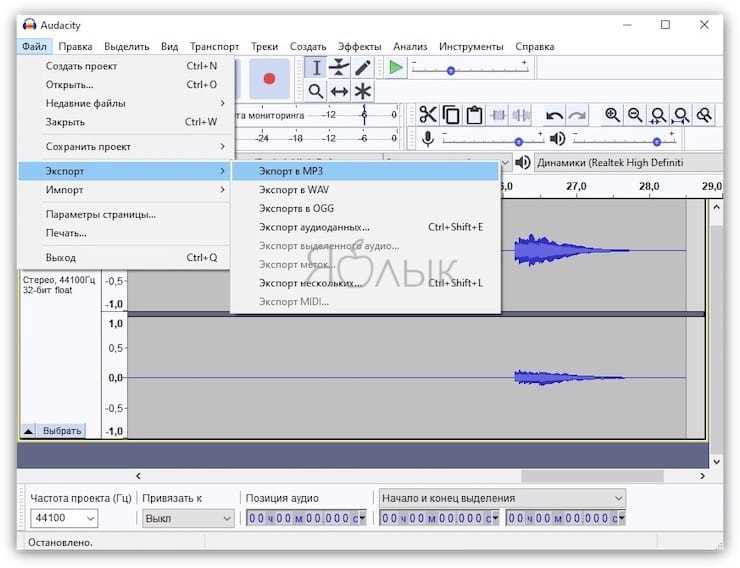
Task: Click the Undo arrow icon
Action: (x=554, y=115)
